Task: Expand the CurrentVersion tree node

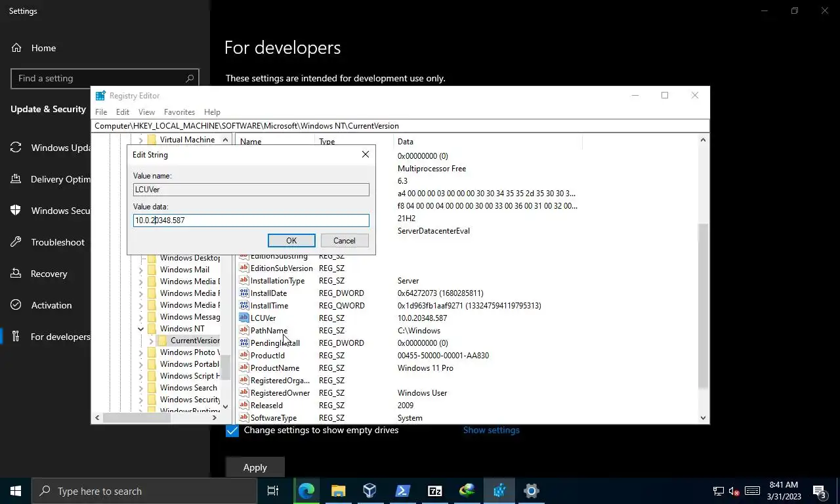Action: tap(151, 341)
